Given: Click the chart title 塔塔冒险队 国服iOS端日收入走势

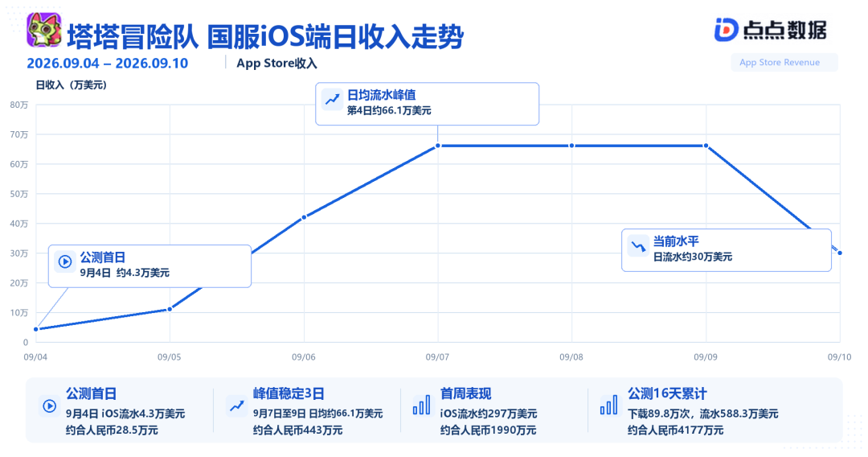Looking at the screenshot, I should (x=265, y=36).
